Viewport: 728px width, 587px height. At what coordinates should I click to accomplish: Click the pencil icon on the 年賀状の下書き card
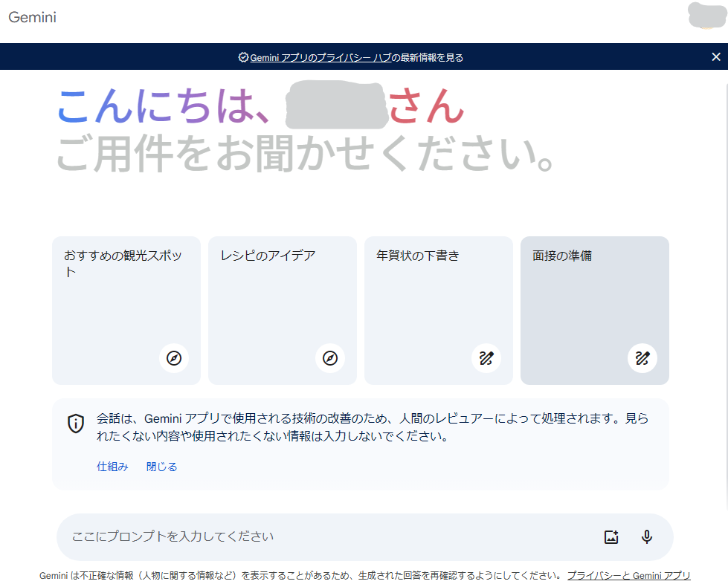pyautogui.click(x=486, y=358)
